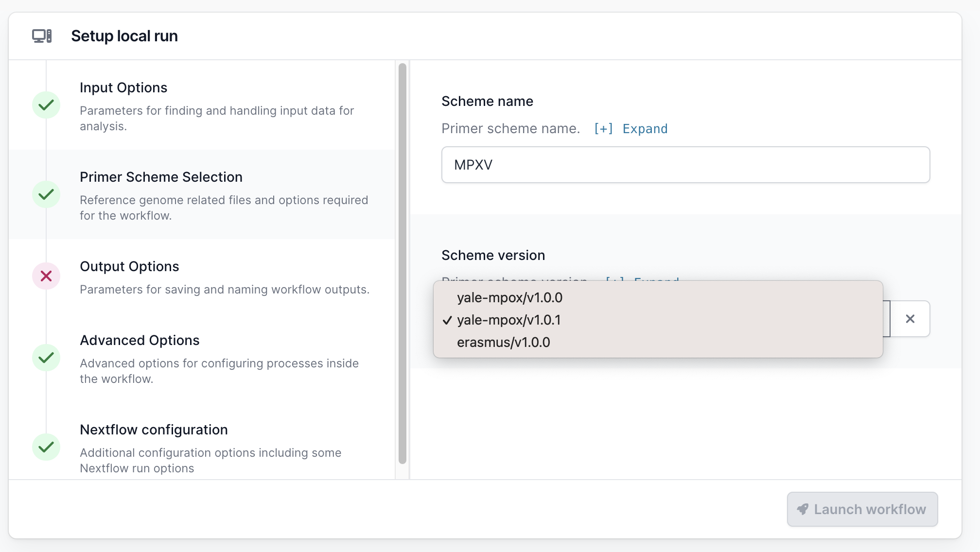Open the Output Options section
The height and width of the screenshot is (552, 980).
pyautogui.click(x=129, y=266)
